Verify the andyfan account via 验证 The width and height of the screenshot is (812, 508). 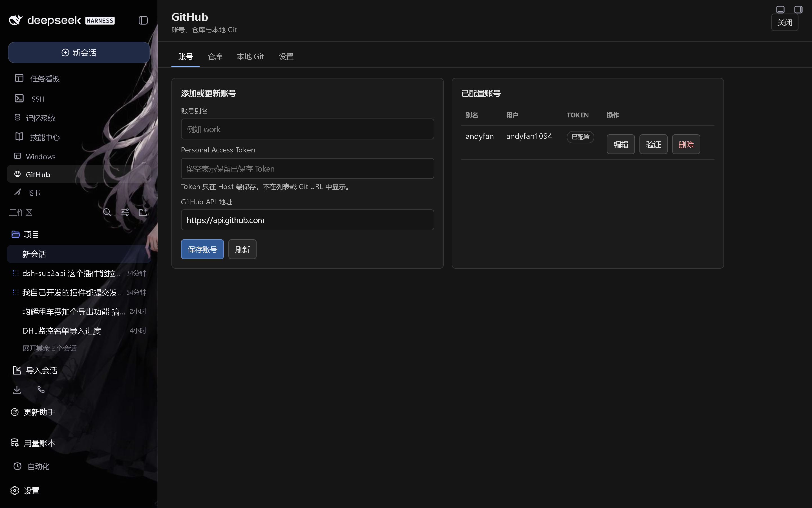point(653,144)
